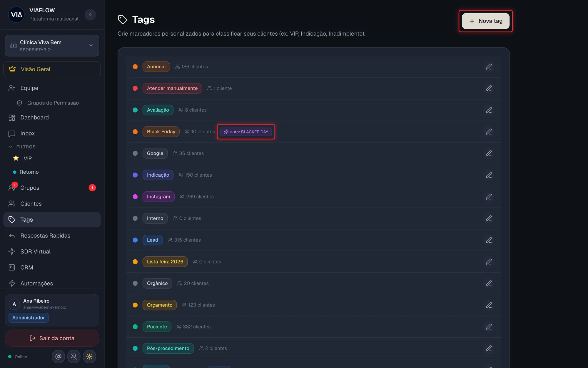Click the auto: BLACKFRIDAY badge
This screenshot has width=588, height=368.
(x=246, y=132)
